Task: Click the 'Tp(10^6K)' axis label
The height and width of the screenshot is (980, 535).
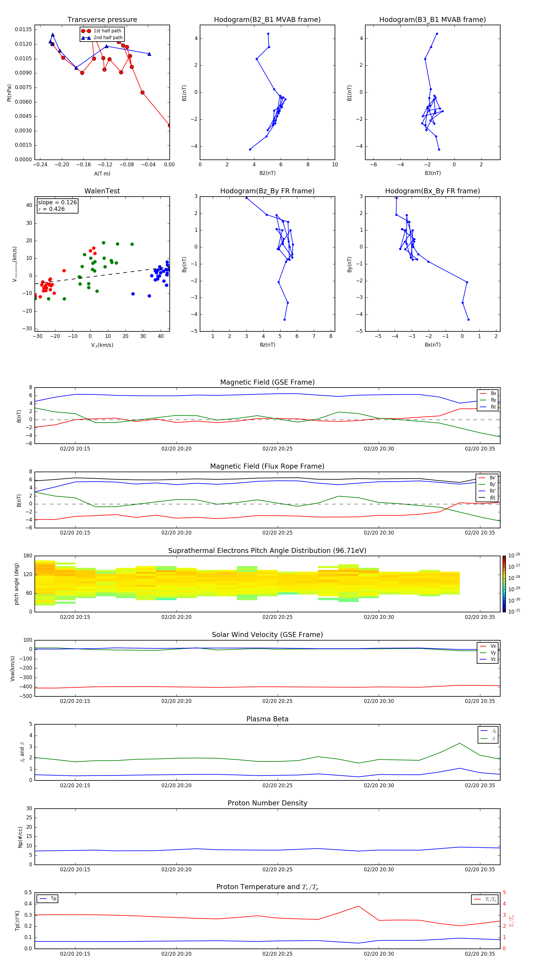Action: coord(17,921)
